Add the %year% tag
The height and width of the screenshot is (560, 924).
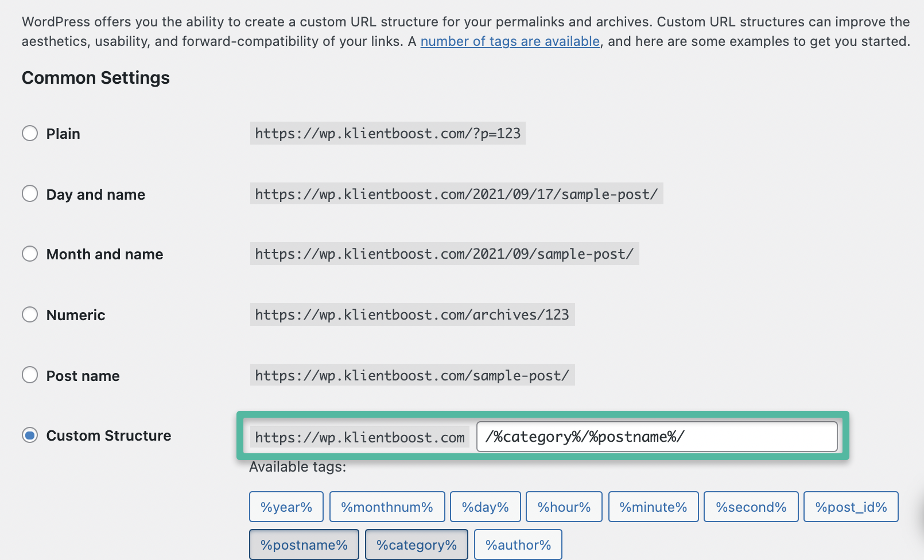click(286, 507)
